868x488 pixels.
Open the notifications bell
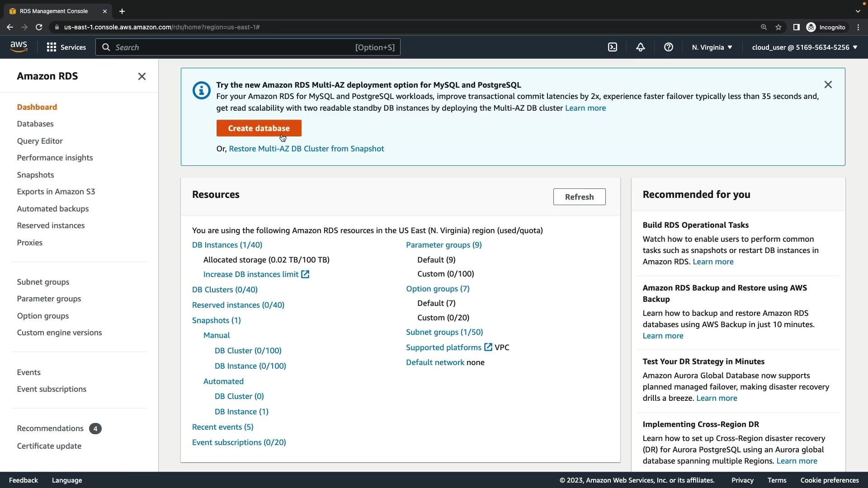[x=641, y=47]
